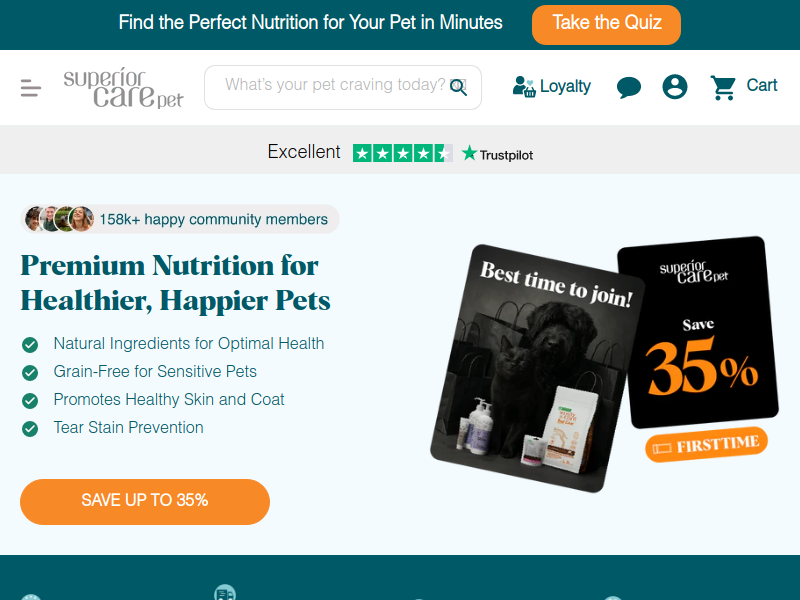Screen dimensions: 800x600
Task: Click the 158k+ happy community members badge
Action: pos(180,219)
